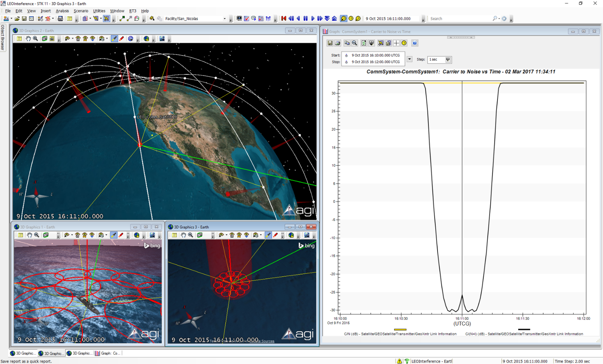Open view-from dropdown arrow in 3D Graphics 2
The image size is (603, 364).
tap(73, 39)
